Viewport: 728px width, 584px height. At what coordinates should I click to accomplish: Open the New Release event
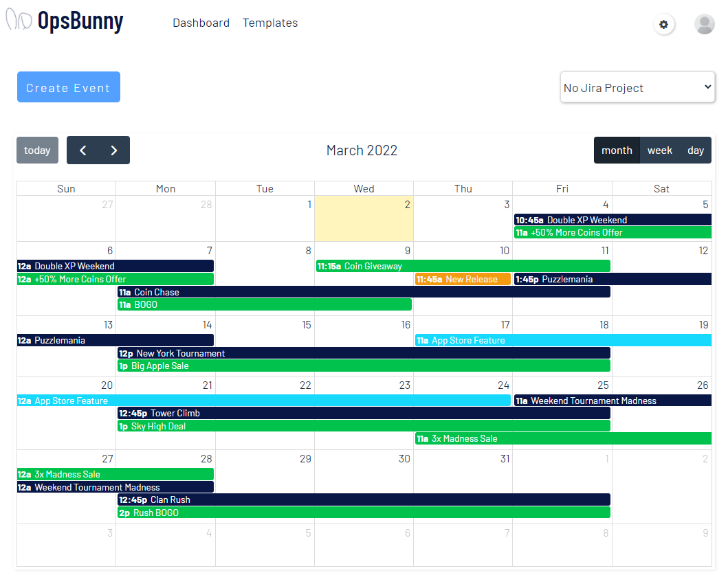[463, 279]
